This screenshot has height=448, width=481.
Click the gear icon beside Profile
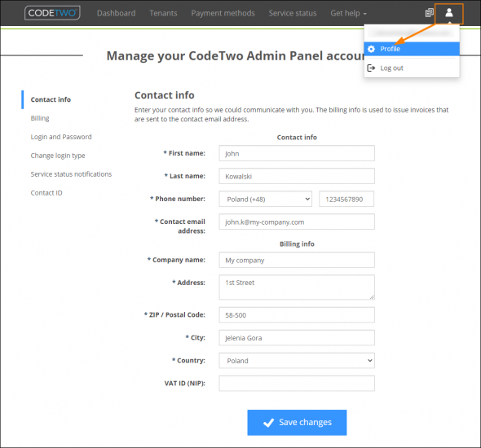click(x=371, y=49)
